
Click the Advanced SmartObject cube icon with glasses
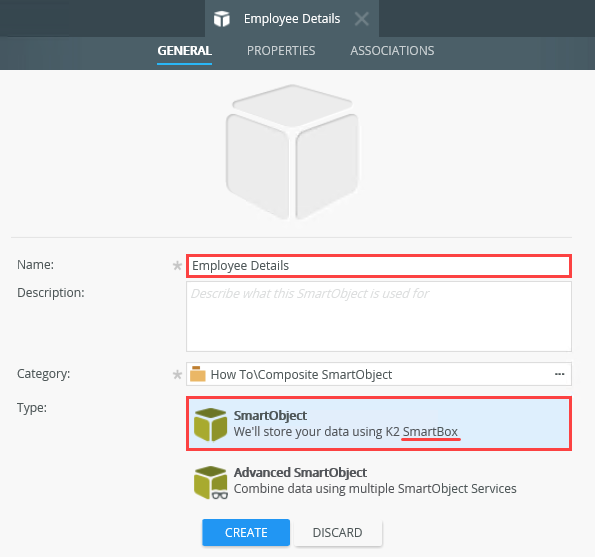pyautogui.click(x=210, y=482)
